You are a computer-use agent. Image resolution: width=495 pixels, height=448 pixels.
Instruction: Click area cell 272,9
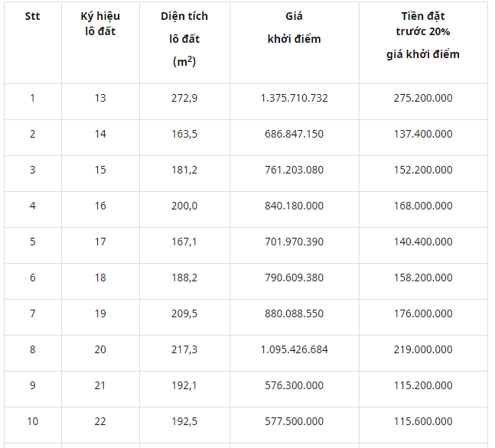tap(184, 98)
